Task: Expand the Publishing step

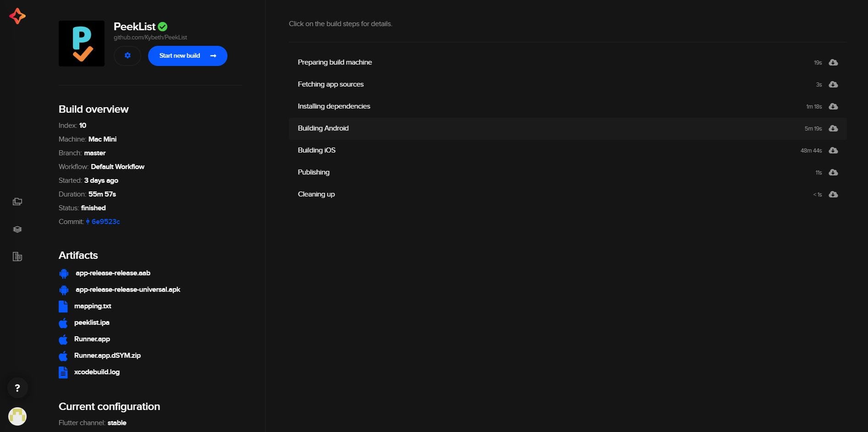Action: coord(568,172)
